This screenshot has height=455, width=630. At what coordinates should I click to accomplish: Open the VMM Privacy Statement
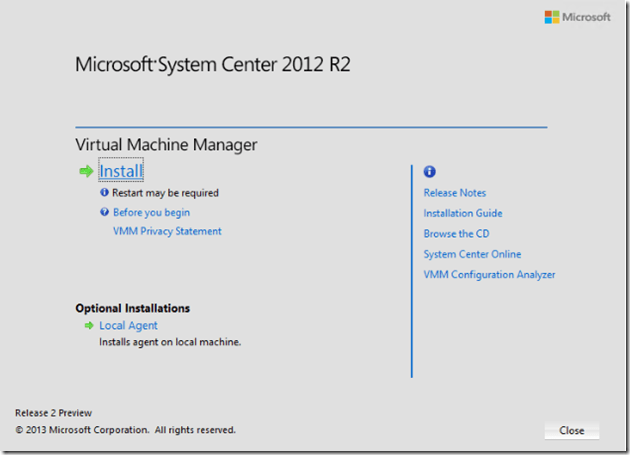(x=167, y=231)
